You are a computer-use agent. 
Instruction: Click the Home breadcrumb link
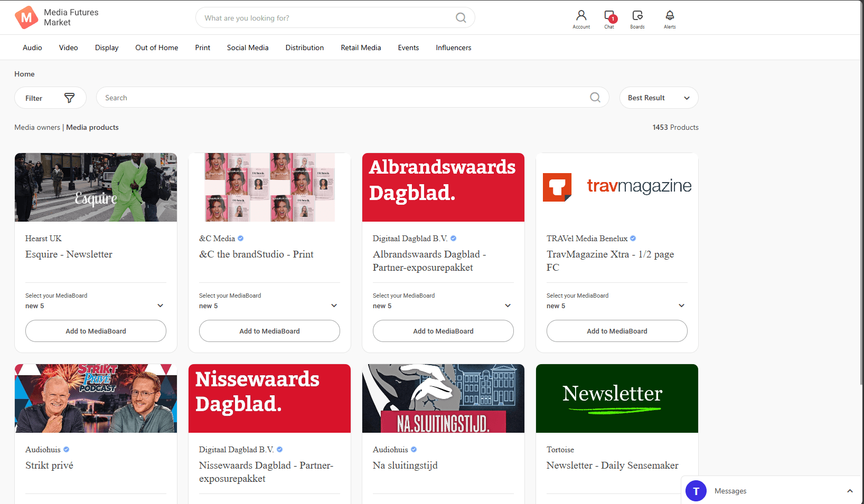[x=24, y=74]
